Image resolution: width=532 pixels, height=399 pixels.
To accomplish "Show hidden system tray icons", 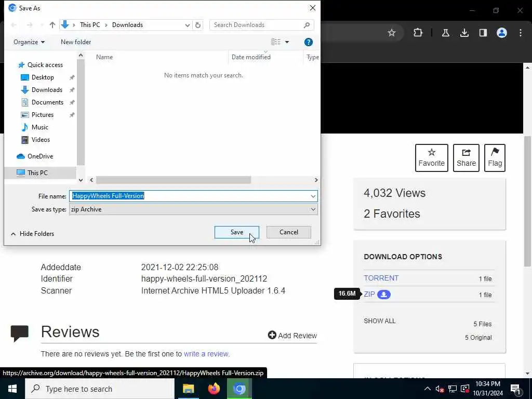I will pyautogui.click(x=427, y=389).
